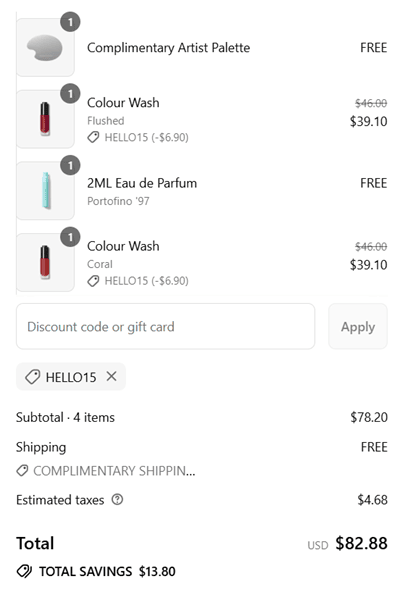Image resolution: width=400 pixels, height=598 pixels.
Task: Click the Complimentary Shipping tag icon
Action: coord(22,471)
